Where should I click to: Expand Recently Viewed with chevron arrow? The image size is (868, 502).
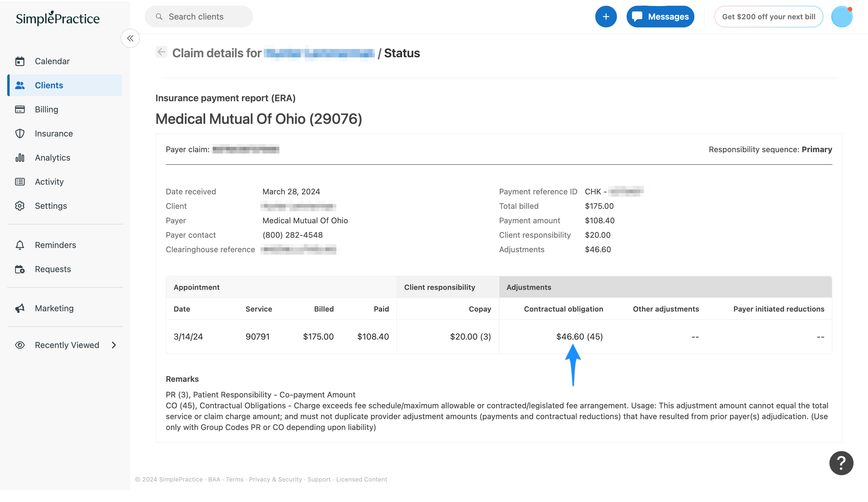click(x=114, y=345)
